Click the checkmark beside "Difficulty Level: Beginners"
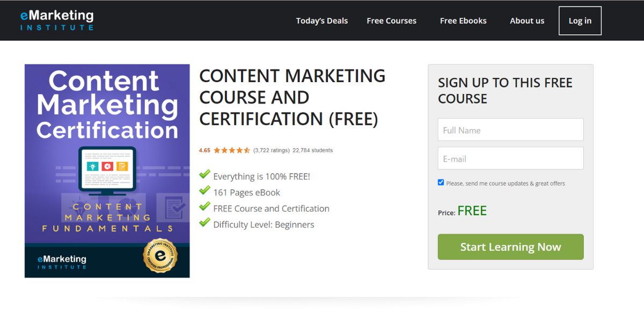The height and width of the screenshot is (322, 644). pos(205,222)
